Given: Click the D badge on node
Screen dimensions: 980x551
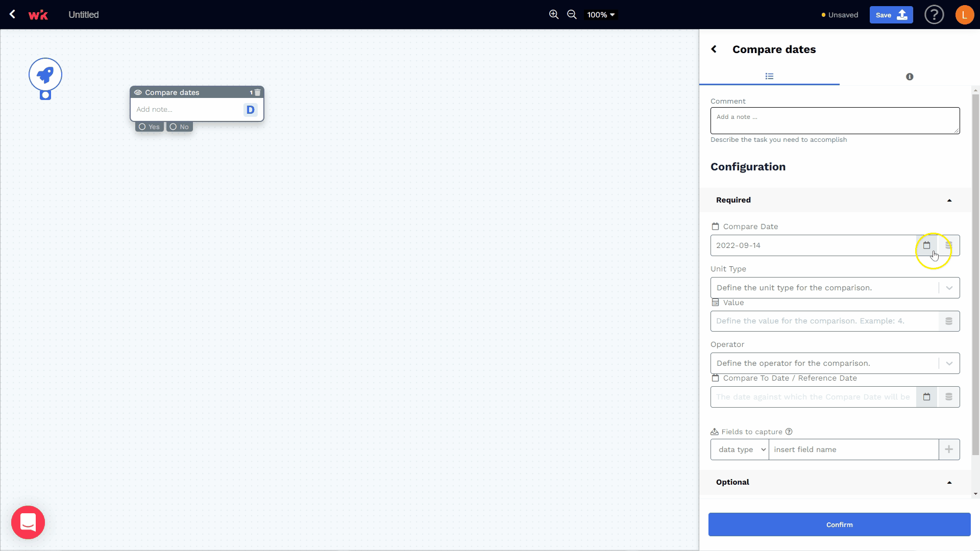Looking at the screenshot, I should pos(250,110).
